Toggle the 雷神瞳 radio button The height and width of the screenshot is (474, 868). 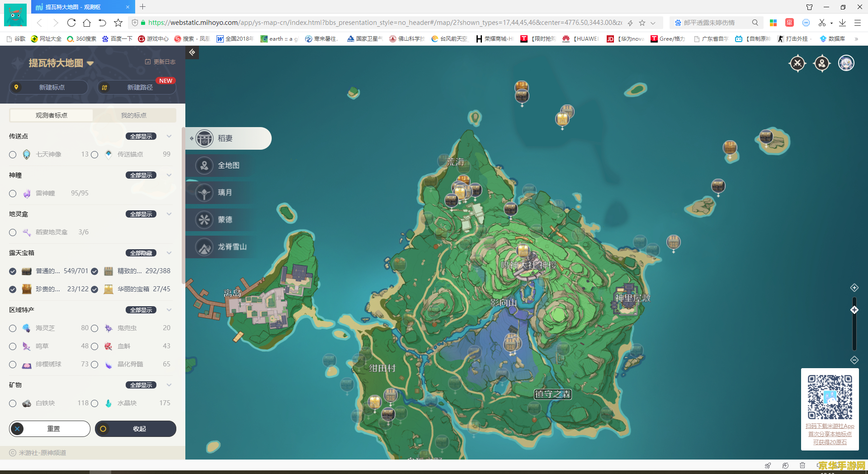(x=13, y=194)
